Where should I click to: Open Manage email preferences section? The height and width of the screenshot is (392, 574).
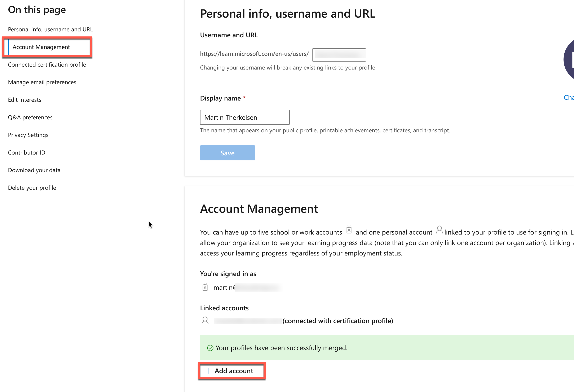42,82
